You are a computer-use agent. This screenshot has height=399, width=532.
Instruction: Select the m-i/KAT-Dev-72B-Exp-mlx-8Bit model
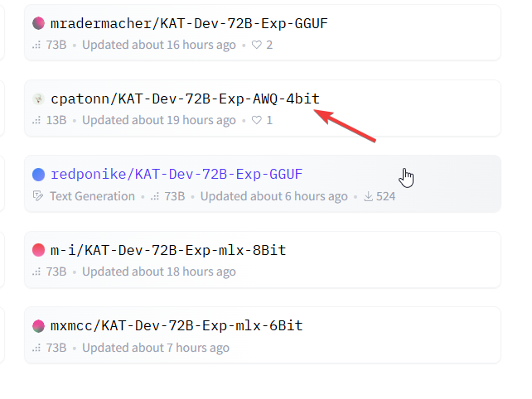(x=168, y=250)
